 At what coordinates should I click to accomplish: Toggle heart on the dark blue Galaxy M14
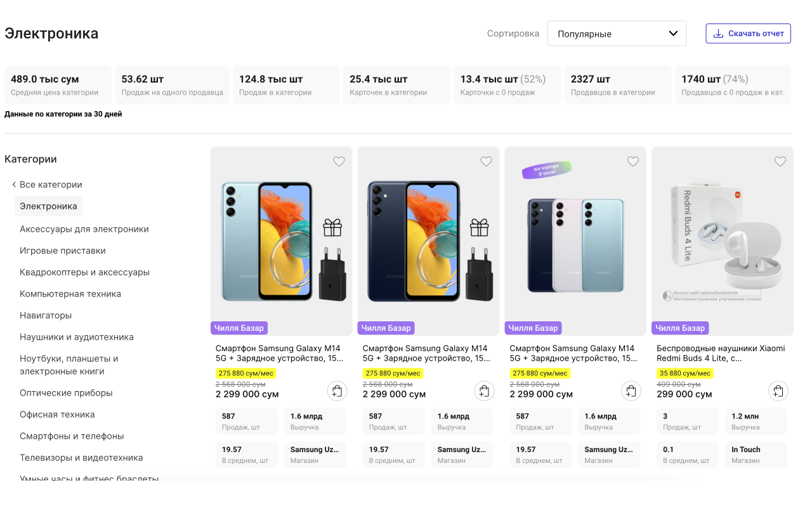click(x=486, y=161)
